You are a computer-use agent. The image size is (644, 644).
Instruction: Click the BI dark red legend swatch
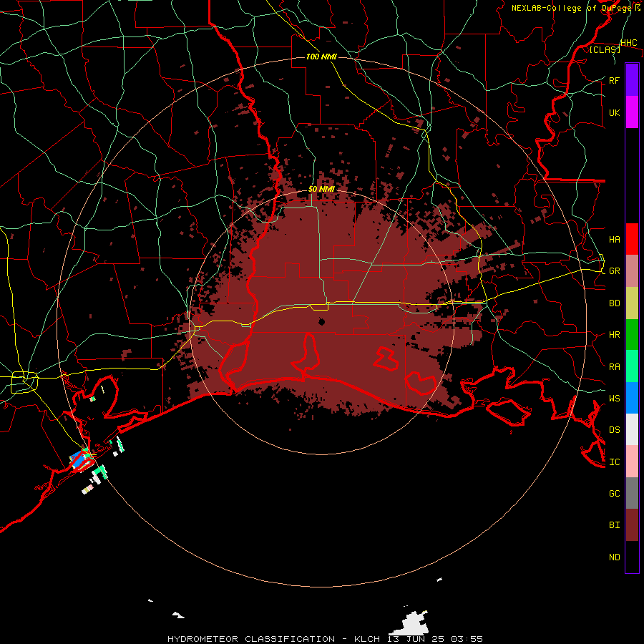pyautogui.click(x=632, y=525)
